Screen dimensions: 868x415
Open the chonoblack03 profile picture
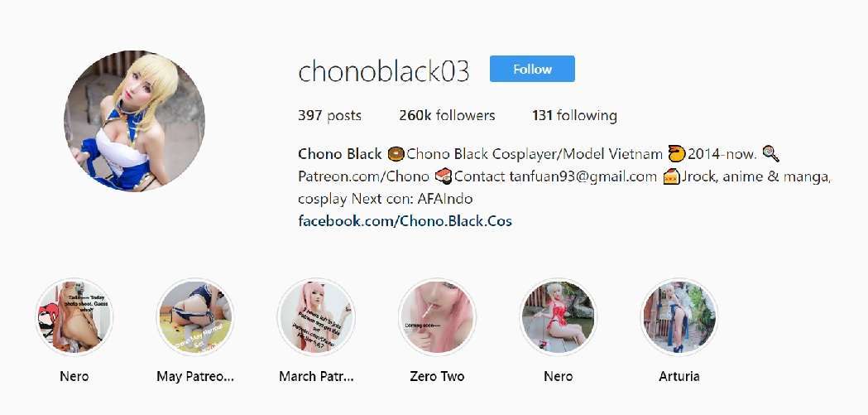tap(135, 121)
